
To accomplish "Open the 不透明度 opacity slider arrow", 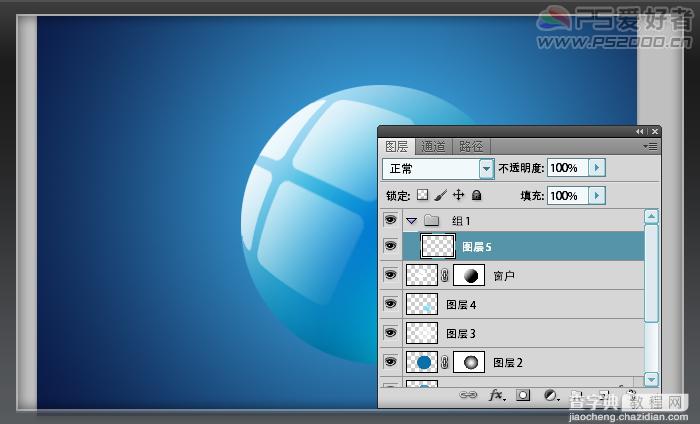I will pos(597,168).
